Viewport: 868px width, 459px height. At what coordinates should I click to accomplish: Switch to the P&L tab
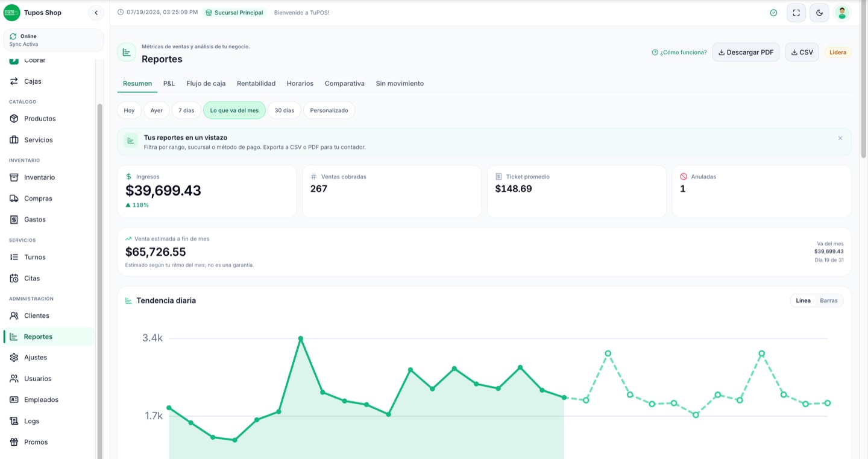(169, 83)
